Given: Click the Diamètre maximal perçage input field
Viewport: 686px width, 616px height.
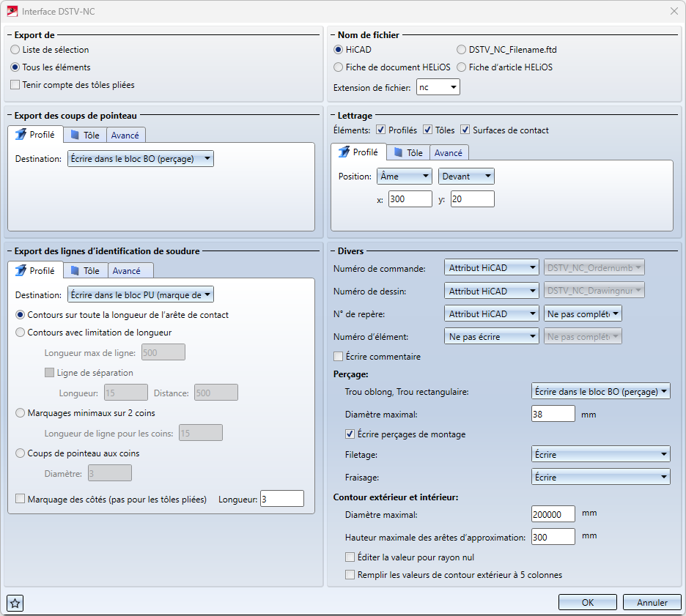Looking at the screenshot, I should click(x=553, y=415).
